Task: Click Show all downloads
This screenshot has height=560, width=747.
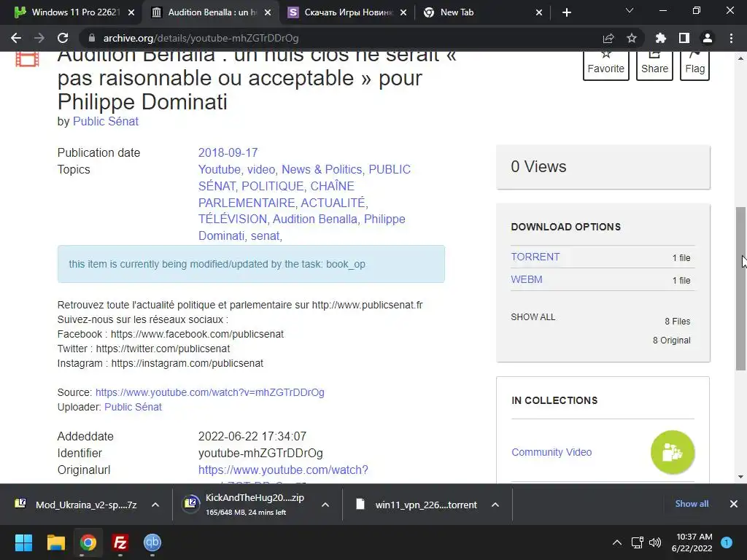Action: (692, 504)
